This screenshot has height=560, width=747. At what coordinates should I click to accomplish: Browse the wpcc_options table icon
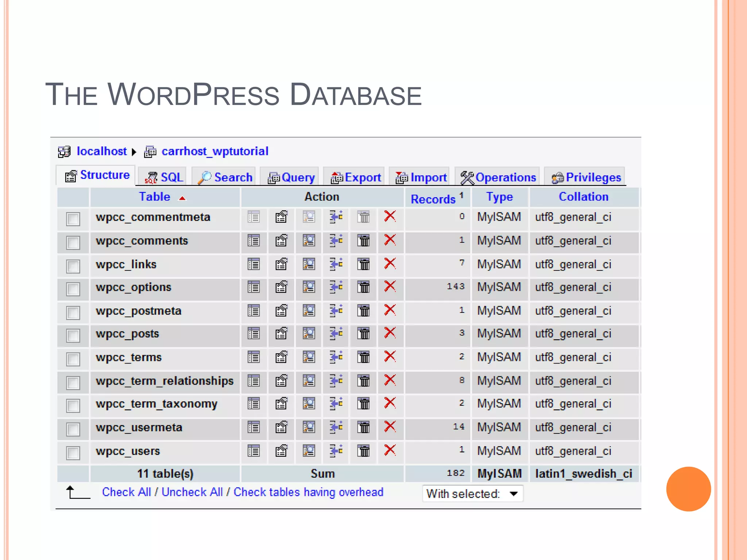pyautogui.click(x=253, y=287)
